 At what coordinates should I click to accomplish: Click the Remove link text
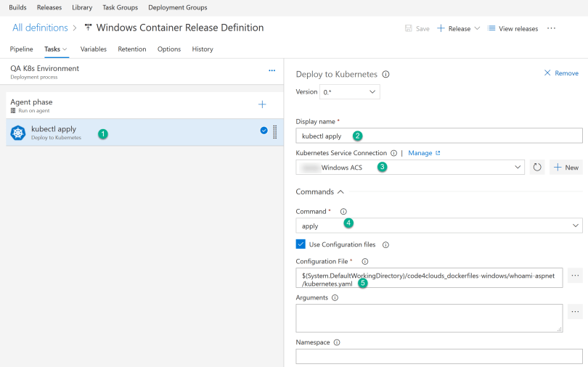pyautogui.click(x=567, y=73)
